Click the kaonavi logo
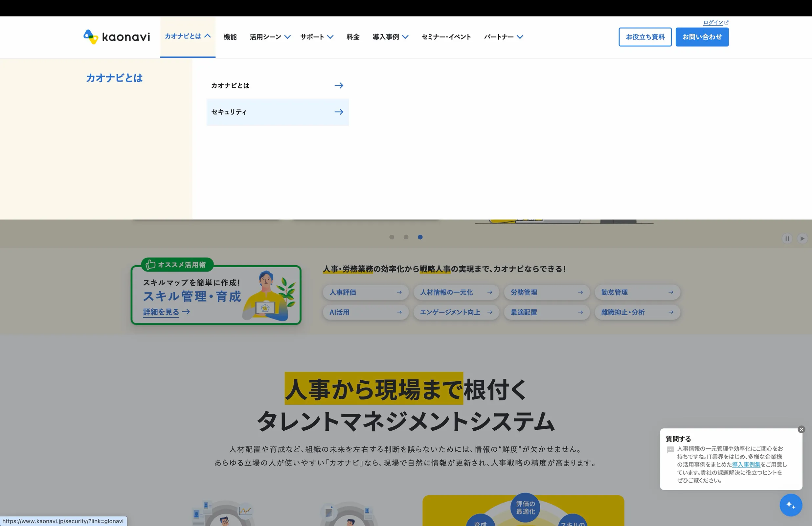The width and height of the screenshot is (812, 526). (x=117, y=37)
